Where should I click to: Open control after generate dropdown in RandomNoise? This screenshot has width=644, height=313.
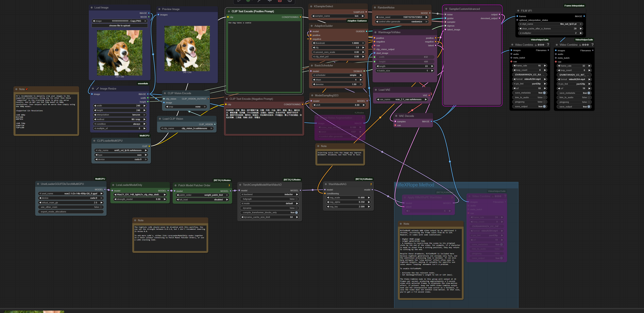[402, 22]
